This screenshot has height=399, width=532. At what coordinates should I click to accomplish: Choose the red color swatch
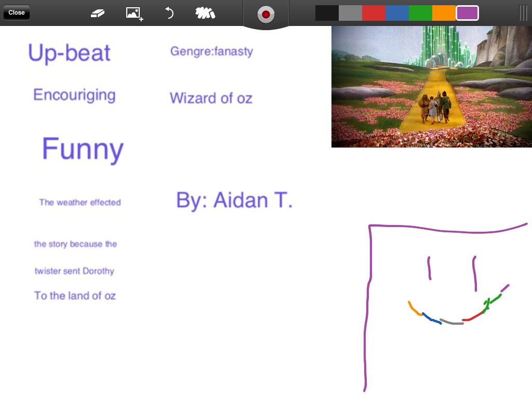click(x=374, y=13)
